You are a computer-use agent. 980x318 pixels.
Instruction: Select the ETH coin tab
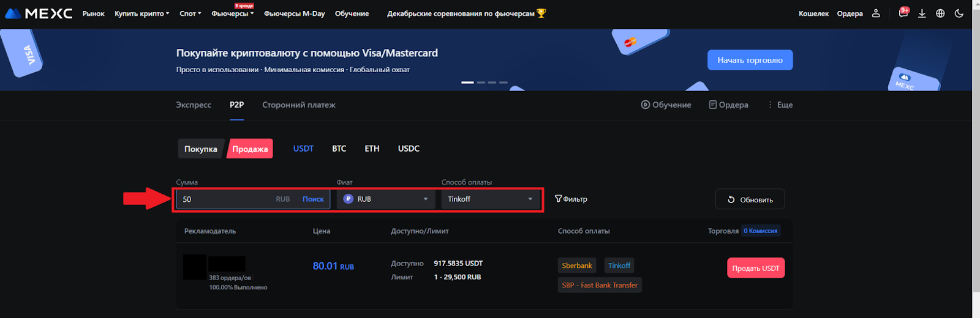[372, 149]
